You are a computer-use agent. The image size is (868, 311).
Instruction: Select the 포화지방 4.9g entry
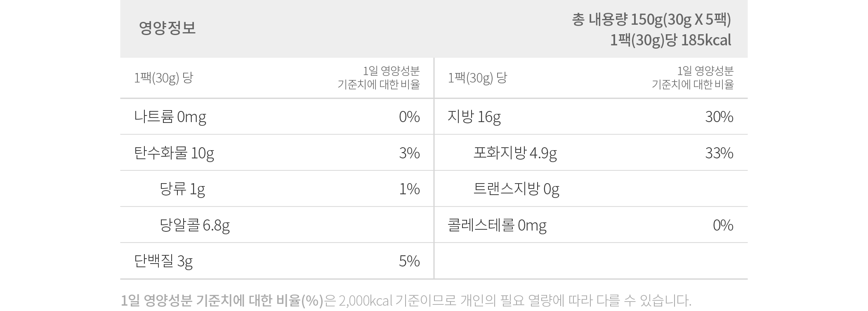click(515, 153)
